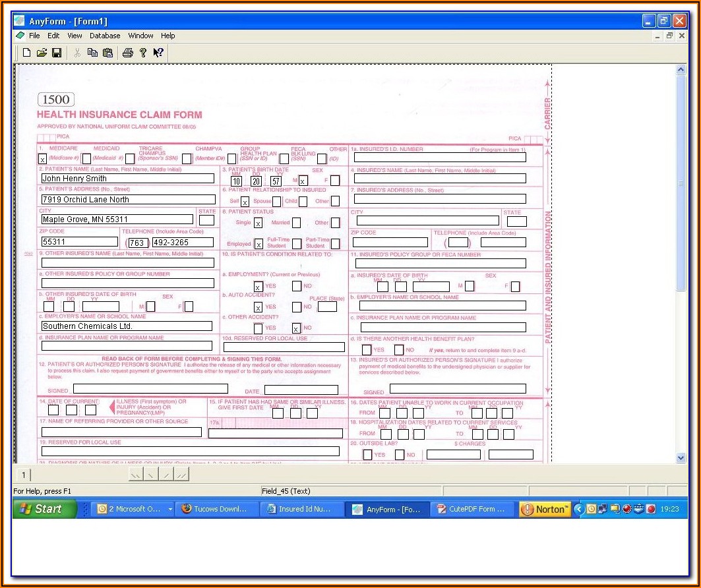Print the form using the printer icon

click(x=128, y=53)
